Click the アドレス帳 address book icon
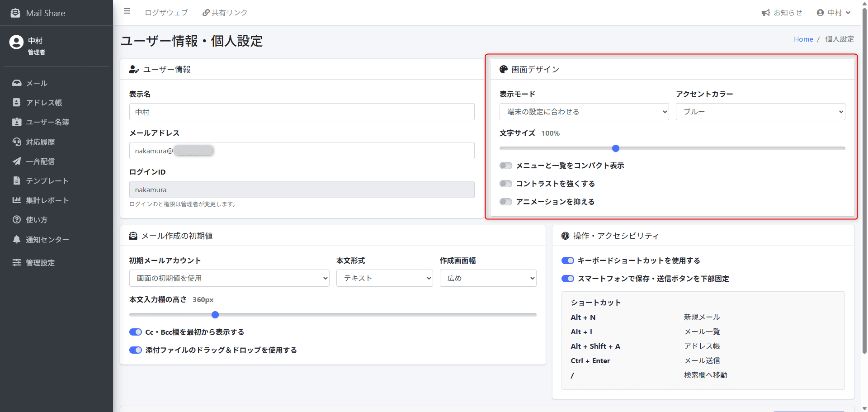The height and width of the screenshot is (412, 868). click(x=17, y=103)
